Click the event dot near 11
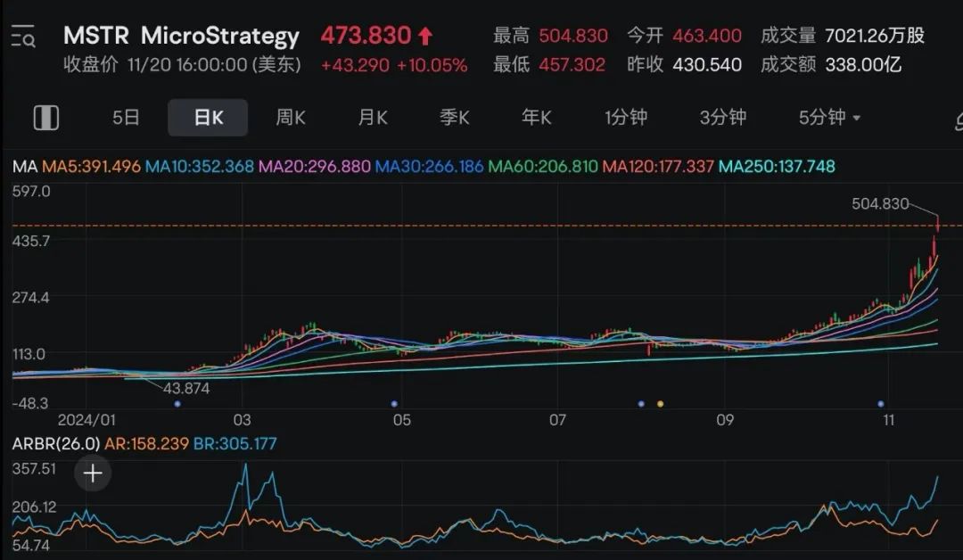This screenshot has width=963, height=560. (881, 404)
